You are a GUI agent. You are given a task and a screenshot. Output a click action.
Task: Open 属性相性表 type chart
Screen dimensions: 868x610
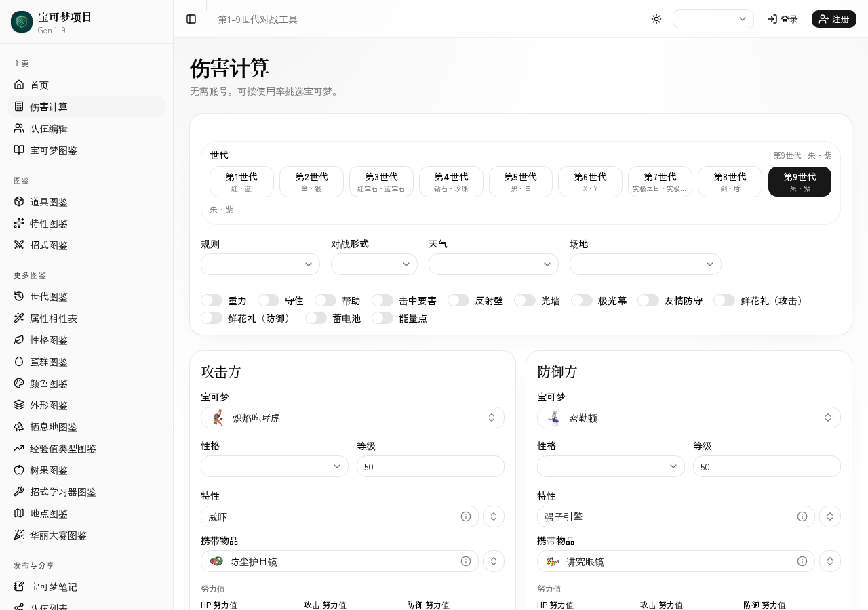click(x=86, y=319)
